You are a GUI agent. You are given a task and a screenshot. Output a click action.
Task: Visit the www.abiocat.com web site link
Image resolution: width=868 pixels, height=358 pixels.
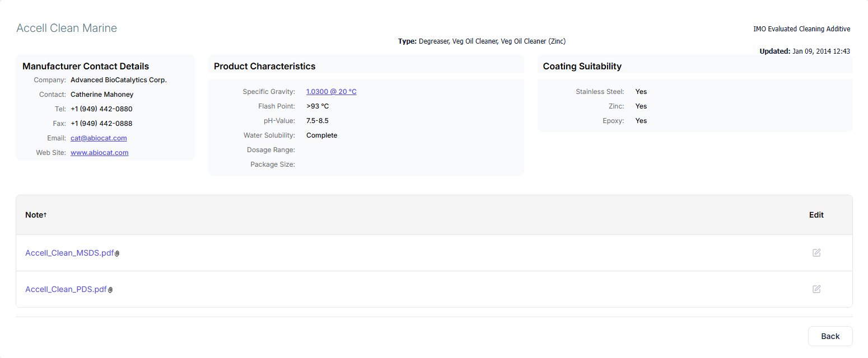pos(100,153)
